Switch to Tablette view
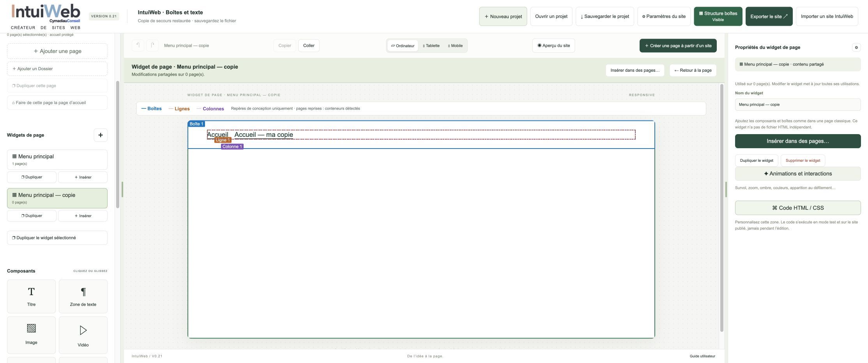 coord(431,46)
